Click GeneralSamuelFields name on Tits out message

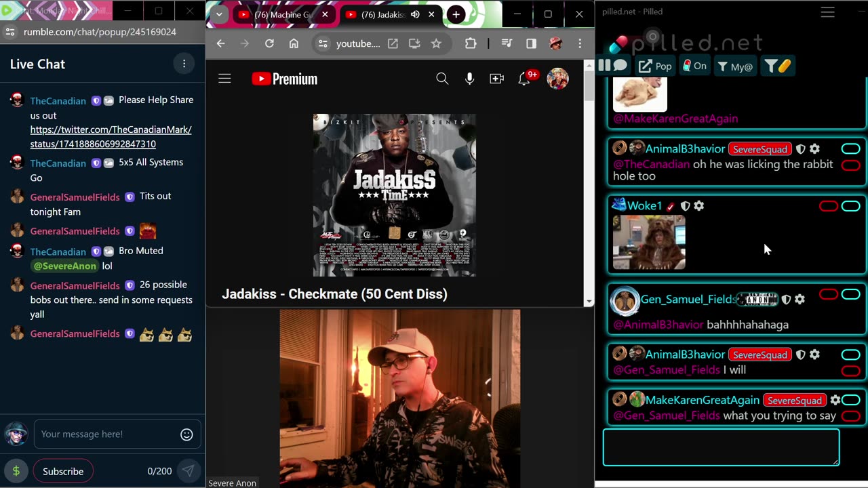coord(75,197)
